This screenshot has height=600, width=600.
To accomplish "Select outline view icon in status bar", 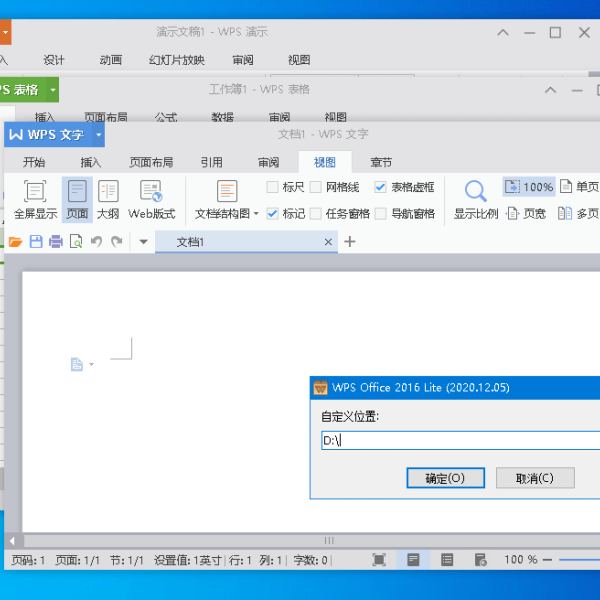I will click(x=447, y=560).
